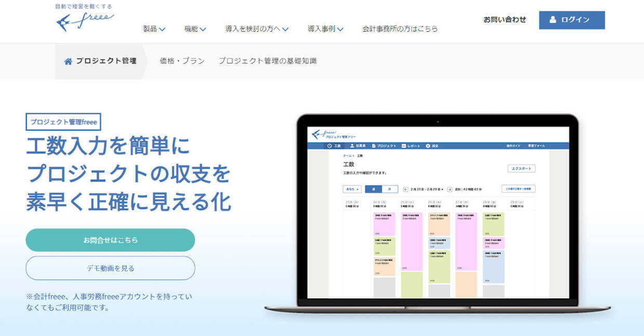644x336 pixels.
Task: Click the blue ログイン button
Action: tap(572, 20)
